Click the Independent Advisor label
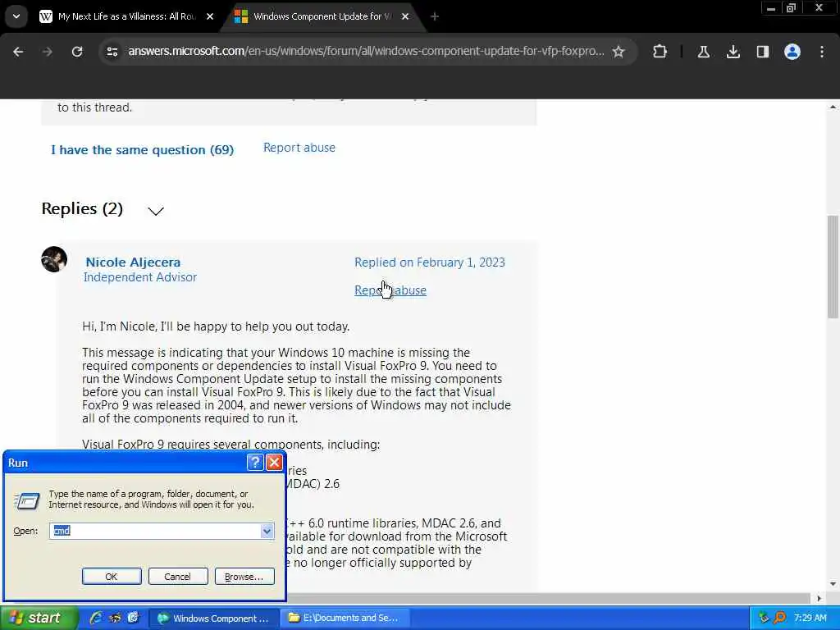 point(140,277)
